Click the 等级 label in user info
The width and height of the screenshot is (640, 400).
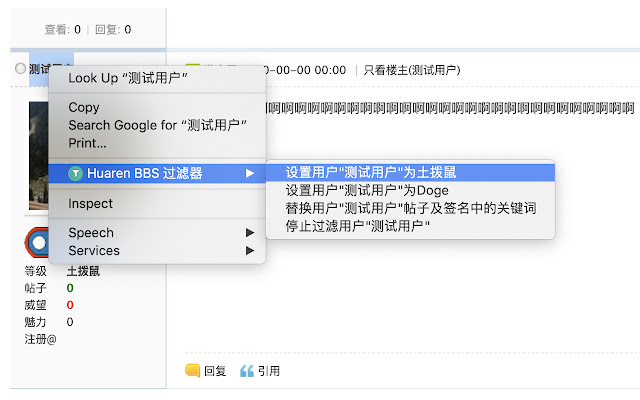[36, 271]
